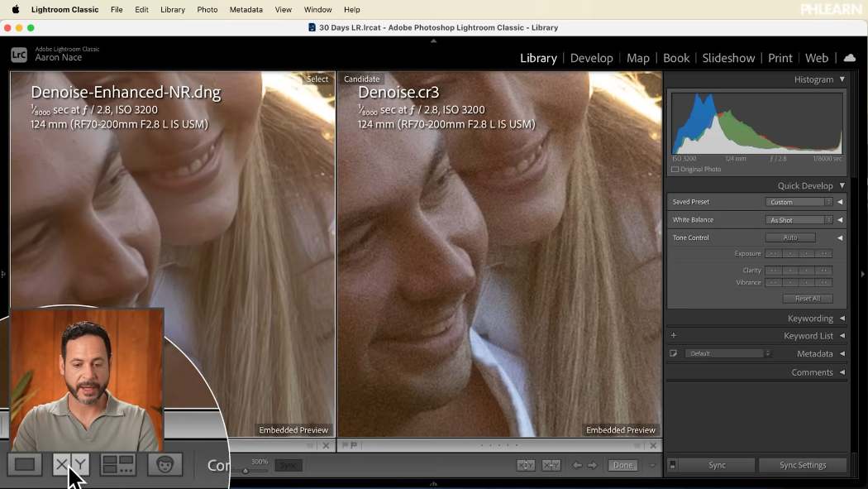The height and width of the screenshot is (489, 868).
Task: Remove the Select photo with its X
Action: 326,445
